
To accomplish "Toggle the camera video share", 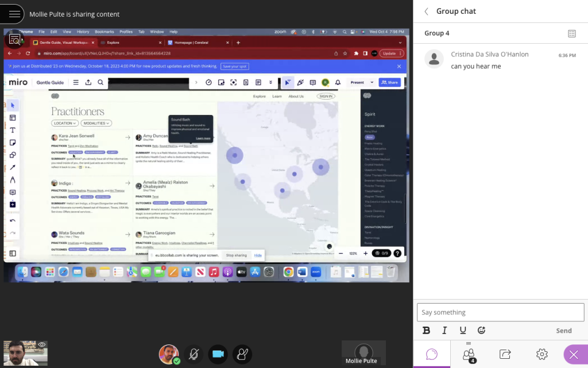I will 218,354.
